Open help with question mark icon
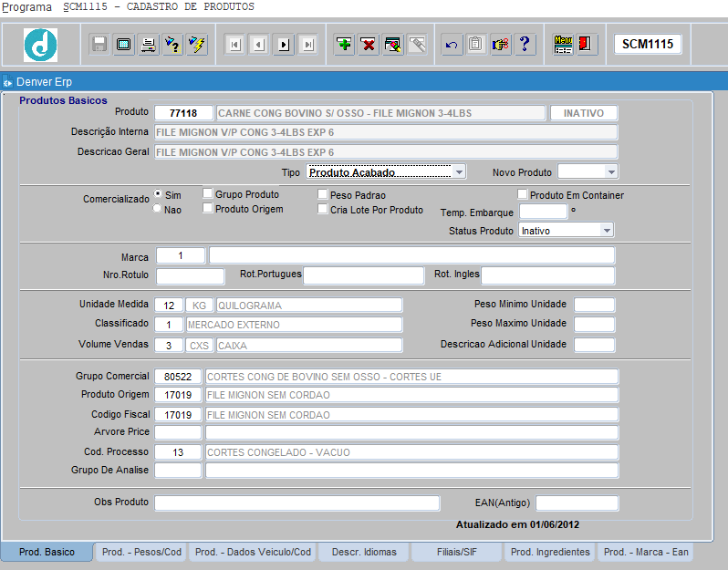This screenshot has width=728, height=570. (525, 45)
